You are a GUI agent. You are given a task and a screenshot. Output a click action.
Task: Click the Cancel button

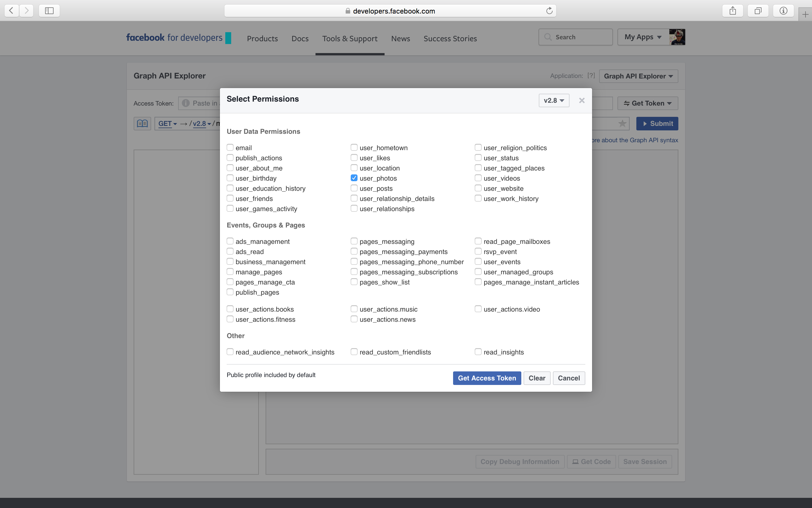point(569,378)
